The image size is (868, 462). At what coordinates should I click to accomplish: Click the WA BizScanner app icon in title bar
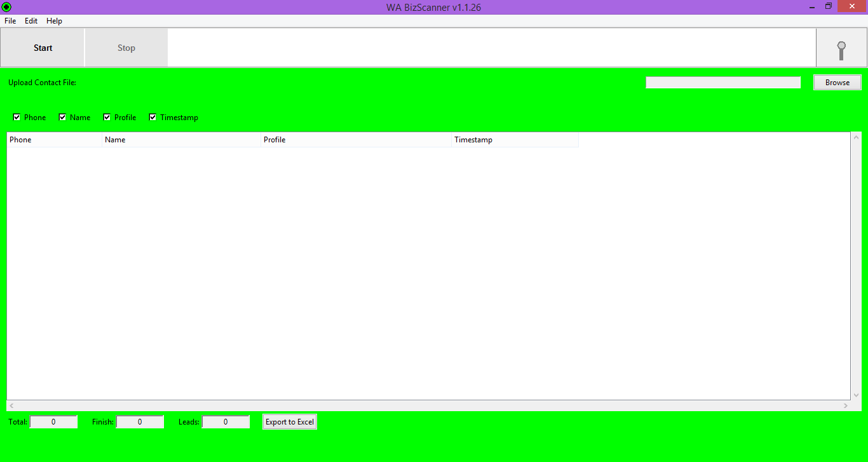coord(7,7)
